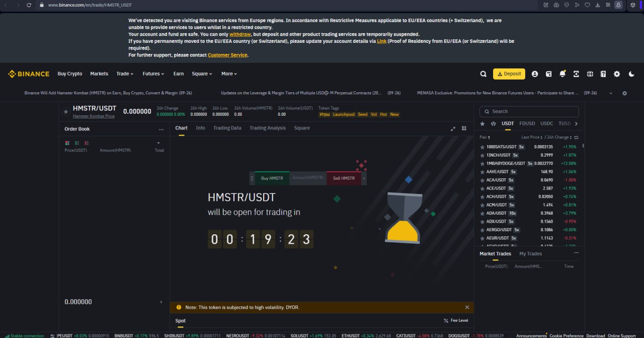Open Markets in top navigation

tap(99, 74)
